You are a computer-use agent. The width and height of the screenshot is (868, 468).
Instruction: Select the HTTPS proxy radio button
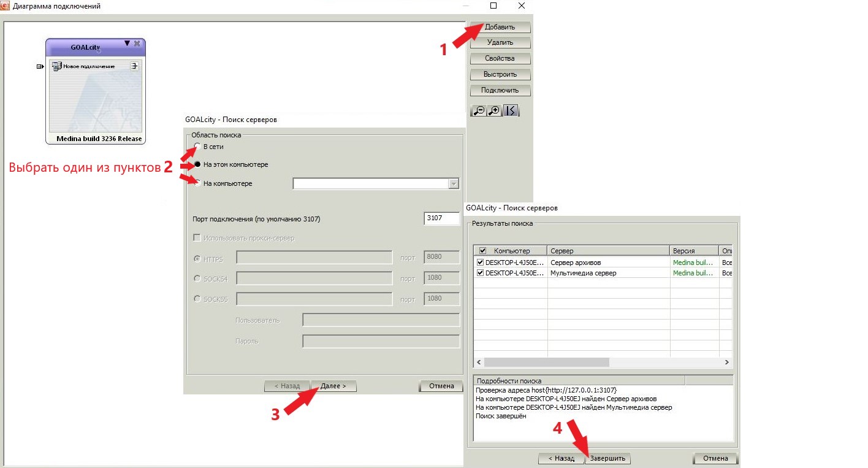click(197, 259)
